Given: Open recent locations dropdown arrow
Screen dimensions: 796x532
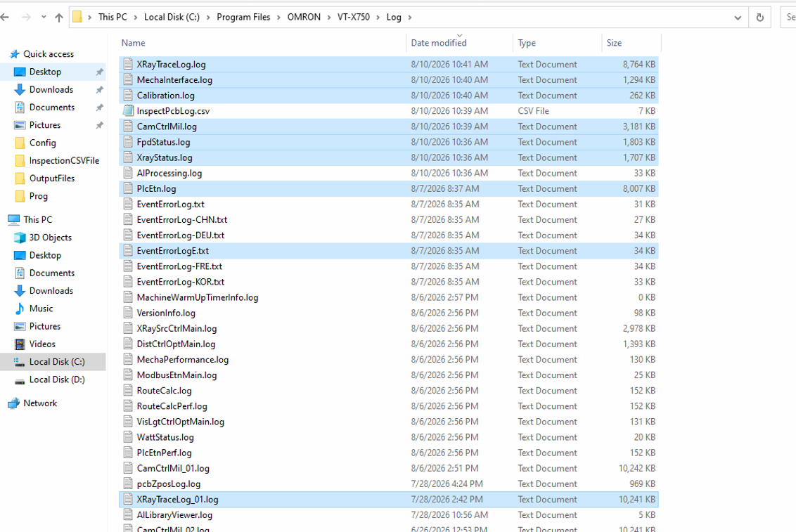Looking at the screenshot, I should pos(44,18).
